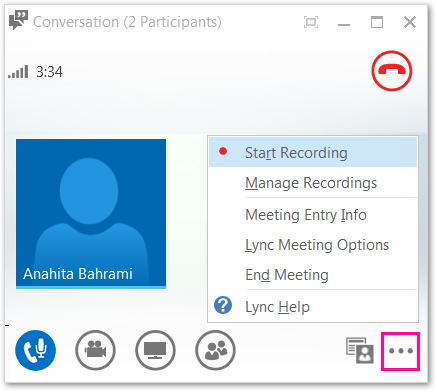Switch to full-screen view icon in title bar

click(x=311, y=22)
